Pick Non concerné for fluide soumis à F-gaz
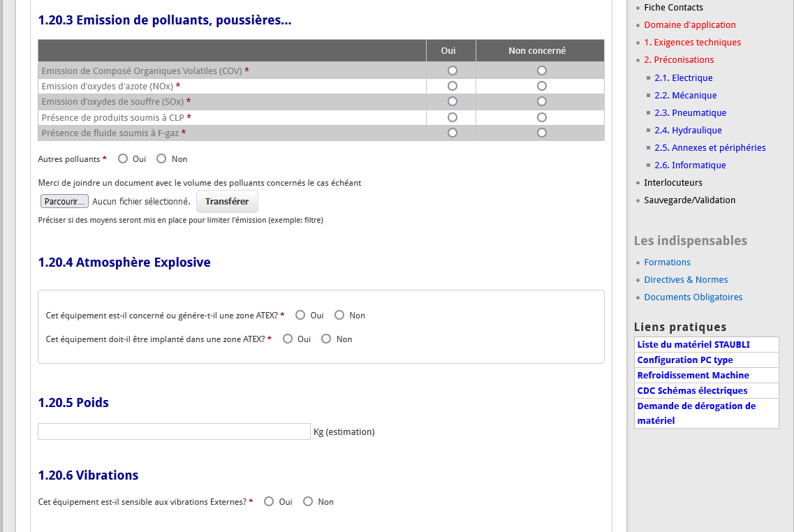 [x=541, y=133]
